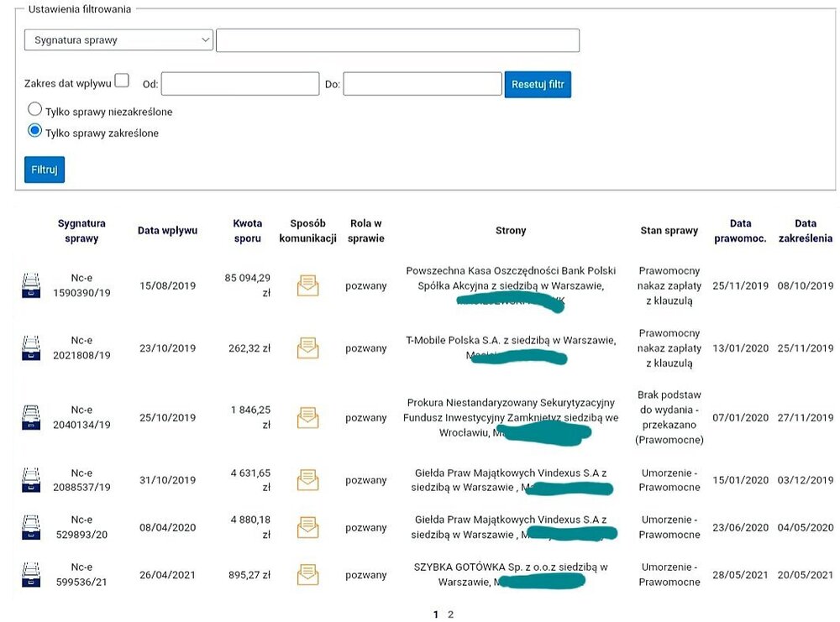Click amount 895,27 zł

coord(249,575)
